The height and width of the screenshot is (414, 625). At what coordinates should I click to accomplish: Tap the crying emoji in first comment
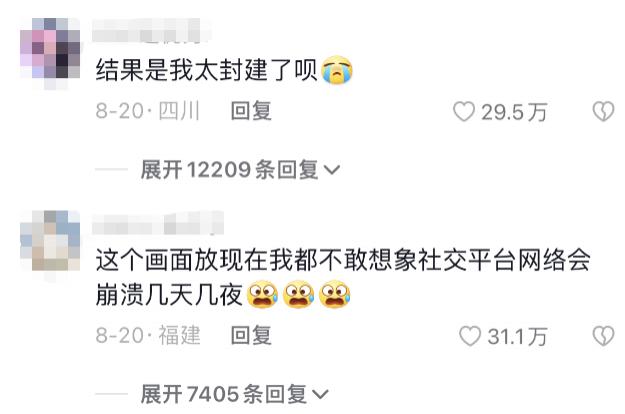tap(337, 70)
